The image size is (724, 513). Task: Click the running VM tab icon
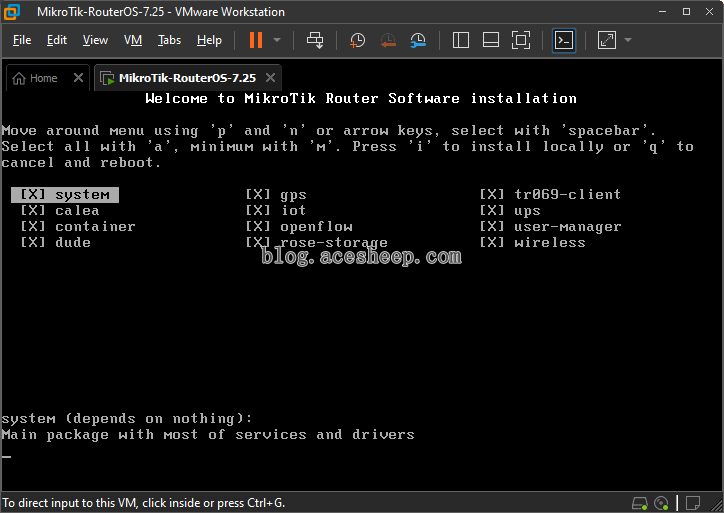[107, 78]
